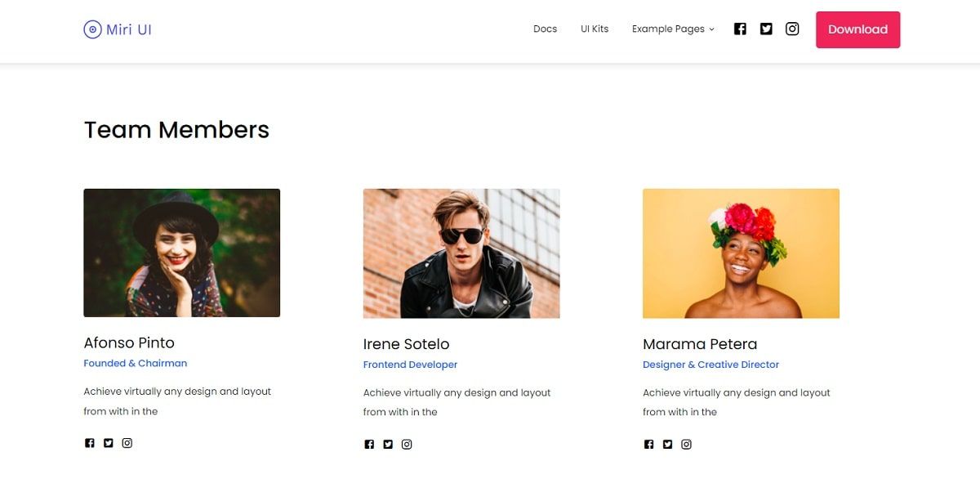Click the Founded & Chairman link
The height and width of the screenshot is (497, 980).
(x=135, y=363)
